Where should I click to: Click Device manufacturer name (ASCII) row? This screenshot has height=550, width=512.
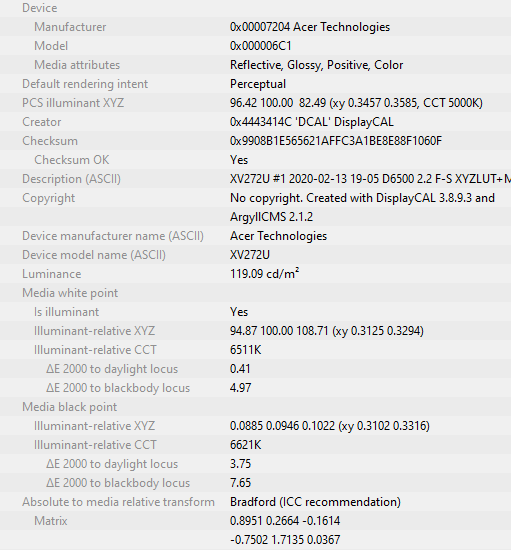tap(255, 236)
